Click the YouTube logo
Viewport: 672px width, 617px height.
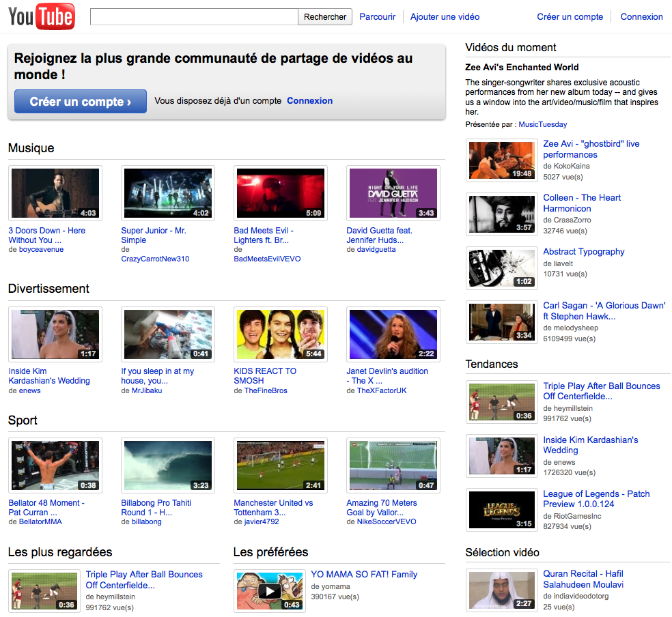42,16
